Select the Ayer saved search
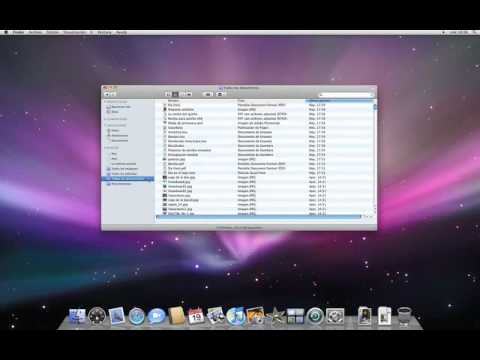Image resolution: width=480 pixels, height=360 pixels. 114,159
